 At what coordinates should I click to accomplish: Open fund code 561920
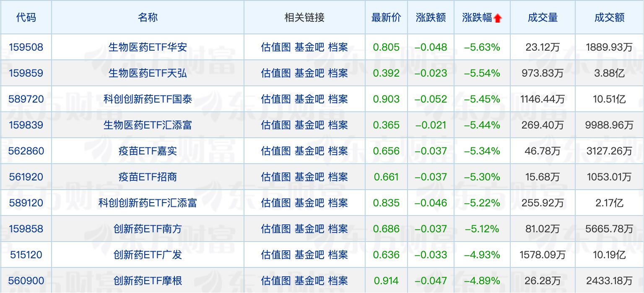pyautogui.click(x=26, y=177)
